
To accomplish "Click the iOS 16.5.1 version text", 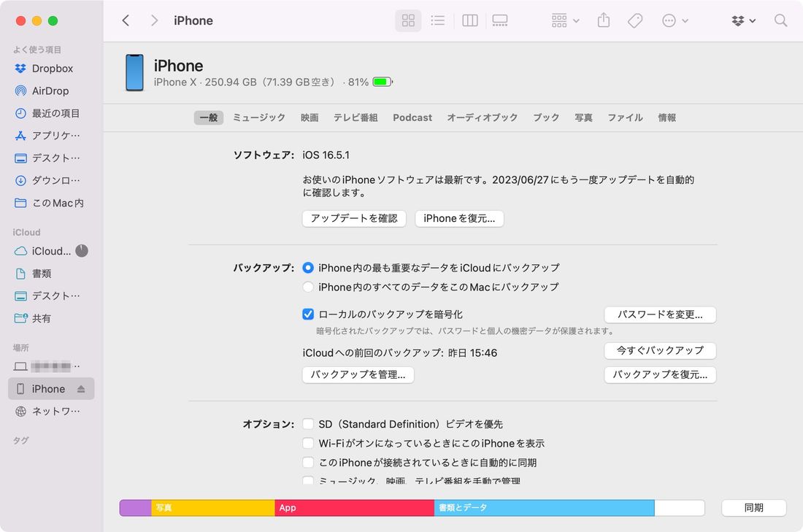I will click(326, 155).
